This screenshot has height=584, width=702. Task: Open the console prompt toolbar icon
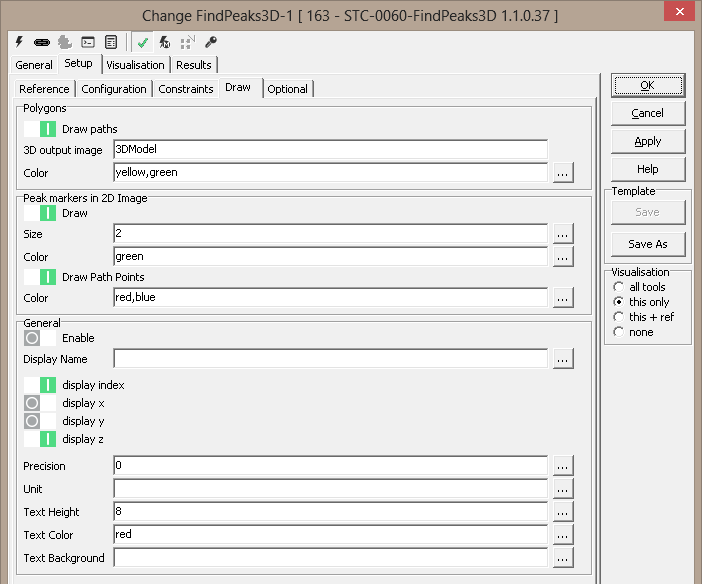click(x=88, y=43)
